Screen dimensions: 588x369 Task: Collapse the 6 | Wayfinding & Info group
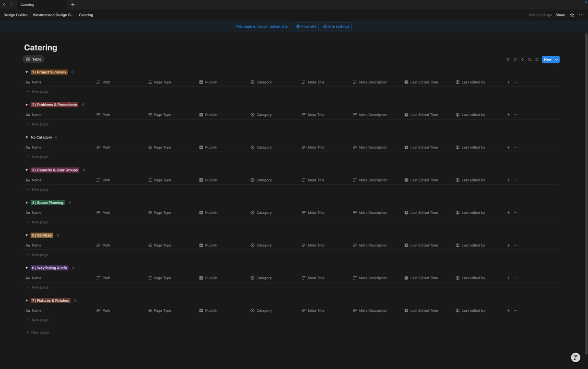click(x=27, y=268)
